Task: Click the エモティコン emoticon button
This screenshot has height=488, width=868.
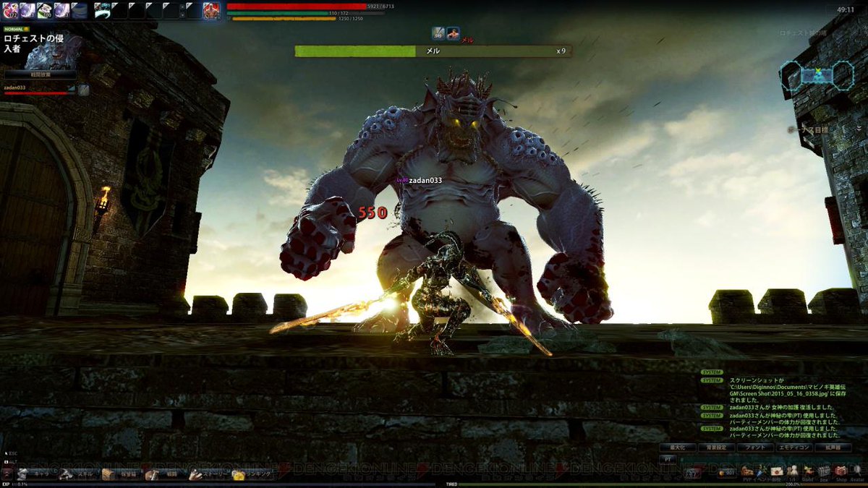Action: pyautogui.click(x=793, y=448)
